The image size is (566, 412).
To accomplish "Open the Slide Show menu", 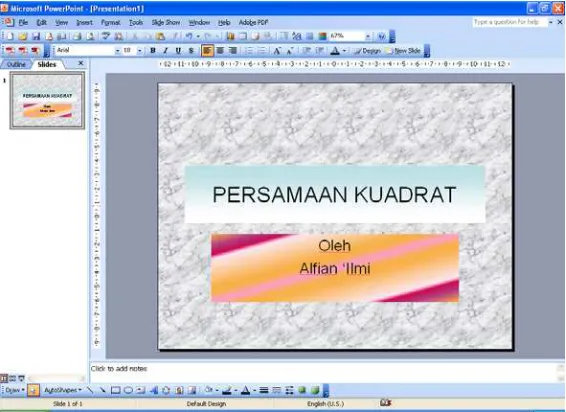I will click(x=166, y=22).
